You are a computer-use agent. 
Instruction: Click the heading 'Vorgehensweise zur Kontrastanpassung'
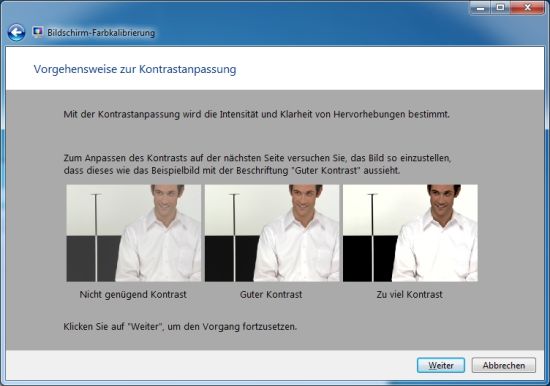pyautogui.click(x=135, y=69)
